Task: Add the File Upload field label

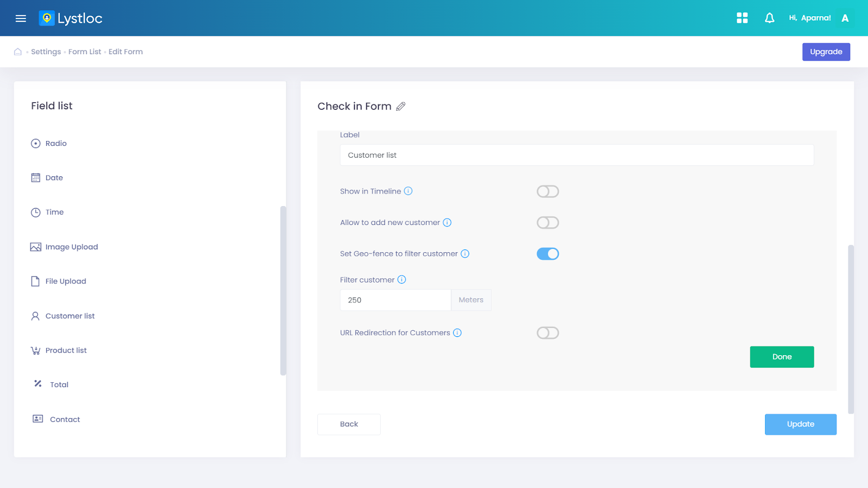Action: tap(66, 281)
